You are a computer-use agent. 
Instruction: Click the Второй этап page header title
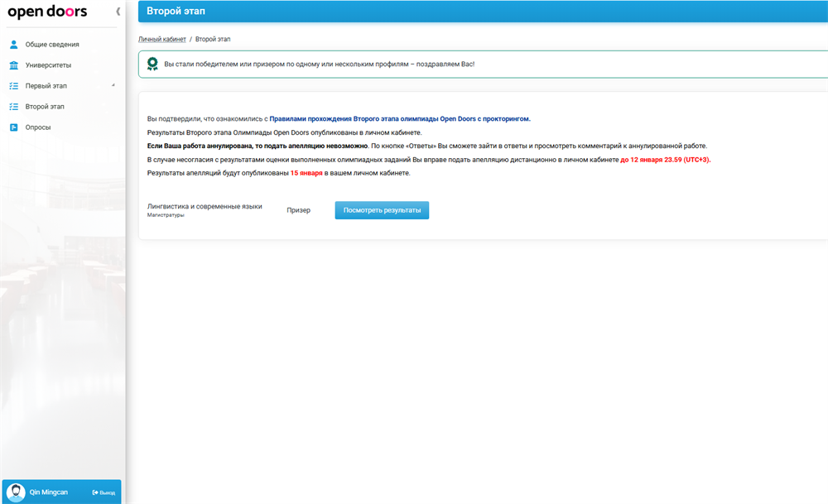176,11
